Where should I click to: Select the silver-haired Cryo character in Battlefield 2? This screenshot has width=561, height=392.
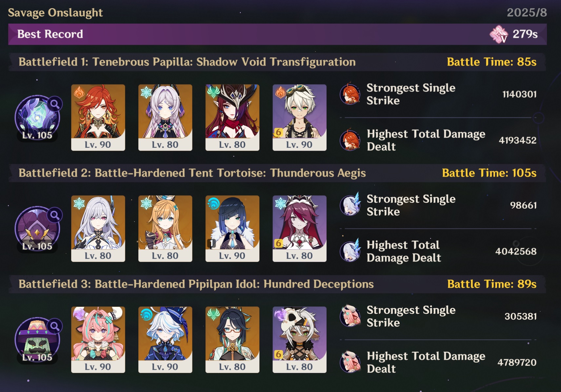point(98,229)
